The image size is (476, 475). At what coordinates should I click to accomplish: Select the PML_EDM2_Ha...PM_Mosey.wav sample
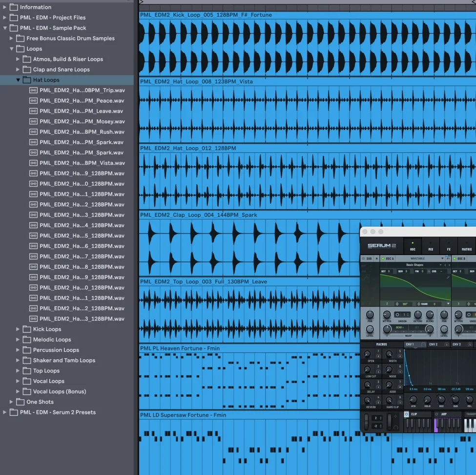(x=77, y=121)
